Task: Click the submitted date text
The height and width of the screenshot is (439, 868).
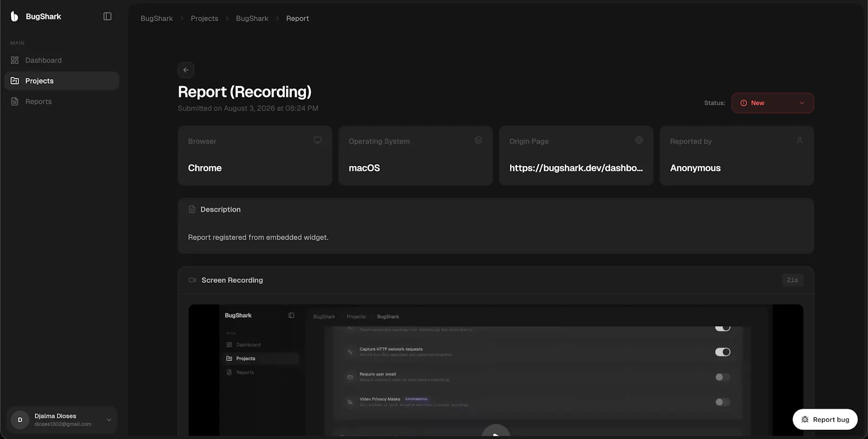Action: click(x=248, y=108)
